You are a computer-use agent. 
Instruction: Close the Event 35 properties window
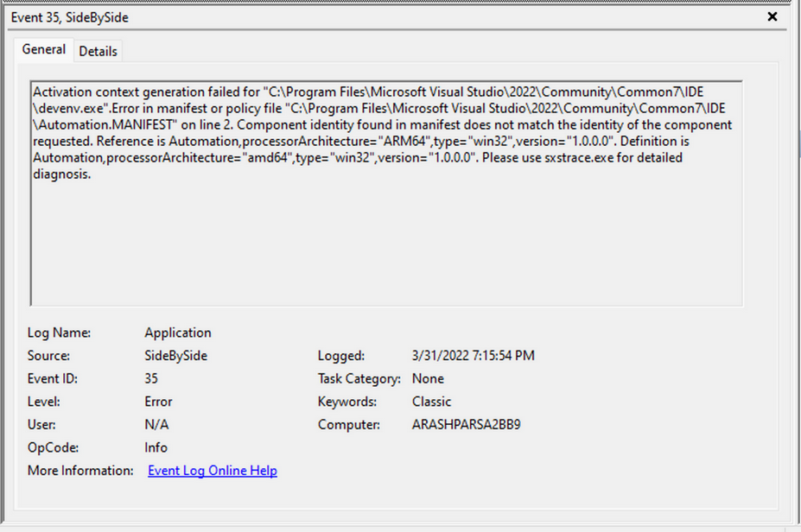(772, 16)
